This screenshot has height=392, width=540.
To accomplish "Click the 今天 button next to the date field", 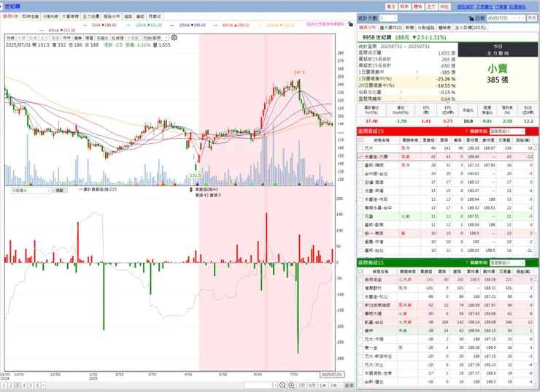I will tap(532, 18).
